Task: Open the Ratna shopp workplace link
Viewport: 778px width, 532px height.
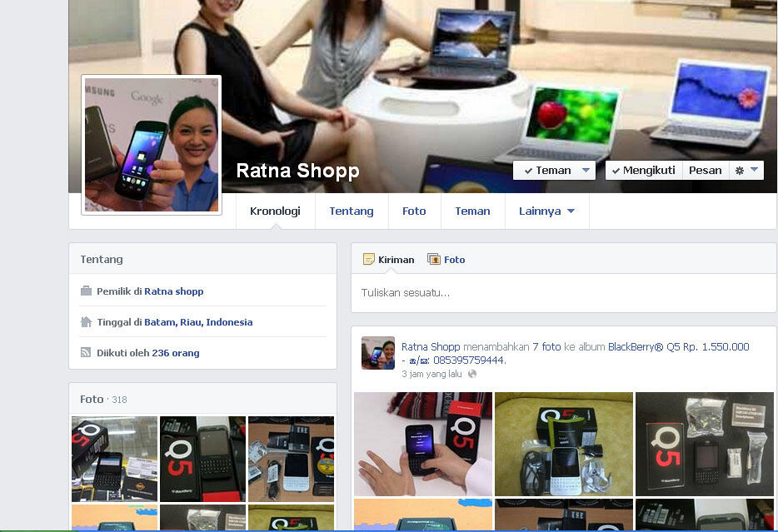Action: [x=173, y=291]
